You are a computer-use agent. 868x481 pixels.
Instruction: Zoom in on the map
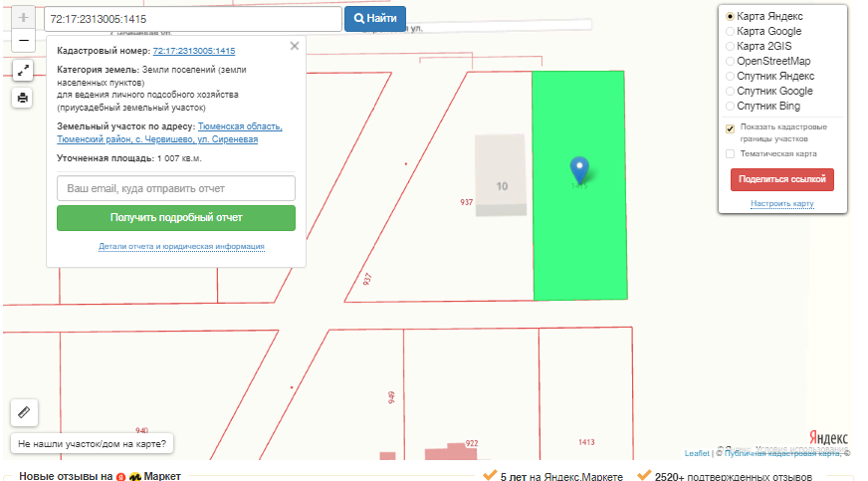click(24, 18)
